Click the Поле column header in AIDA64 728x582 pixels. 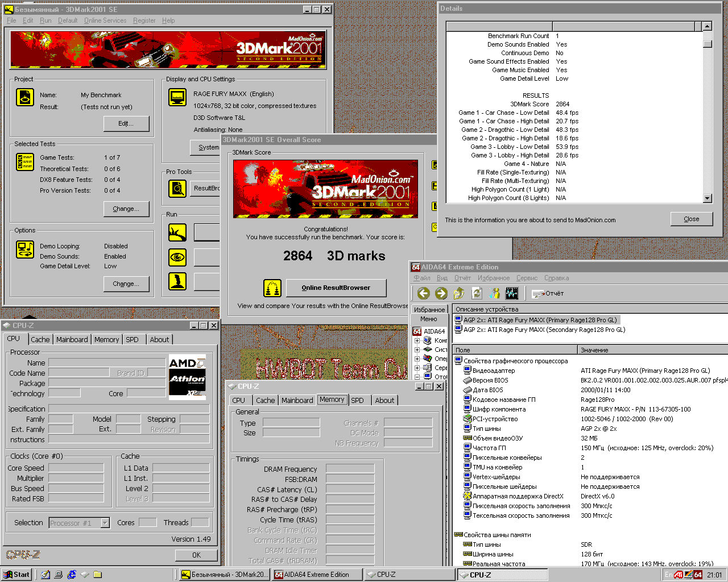[515, 350]
